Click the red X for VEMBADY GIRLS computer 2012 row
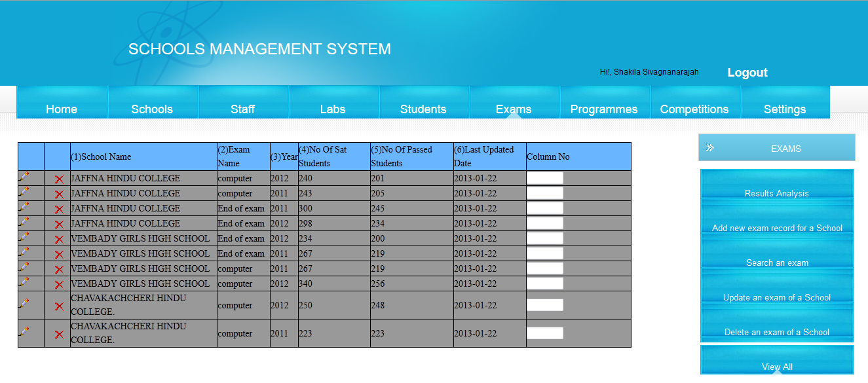This screenshot has height=383, width=868. click(x=59, y=283)
